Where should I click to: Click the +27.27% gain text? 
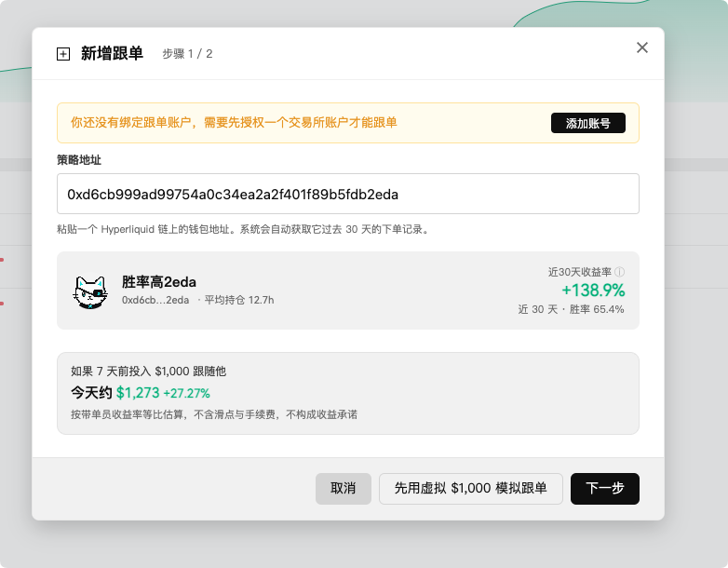186,393
